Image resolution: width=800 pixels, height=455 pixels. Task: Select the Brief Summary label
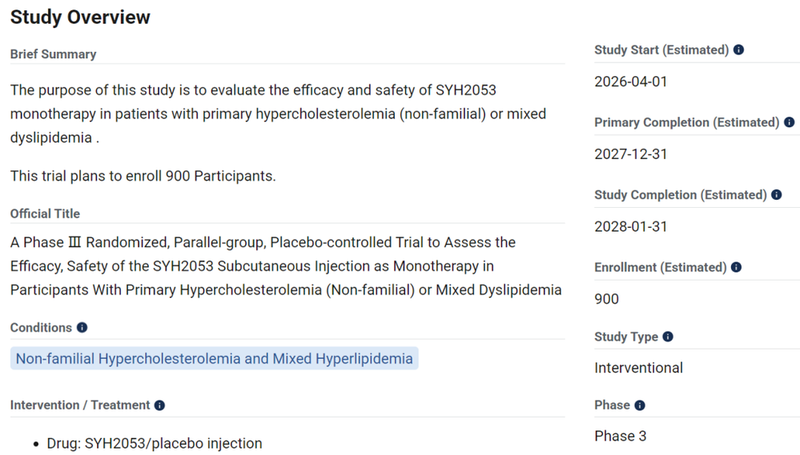(x=53, y=54)
